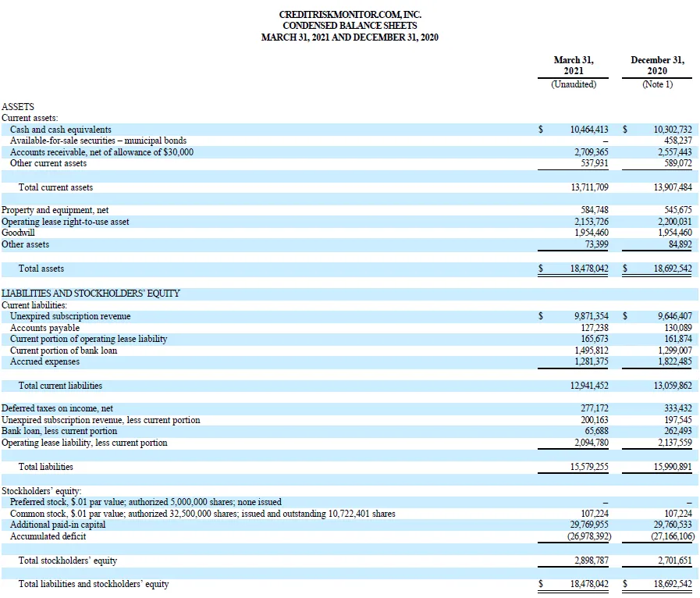Click 'Available-for-sale securities – municipal bonds' label
The image size is (700, 598).
pos(98,141)
